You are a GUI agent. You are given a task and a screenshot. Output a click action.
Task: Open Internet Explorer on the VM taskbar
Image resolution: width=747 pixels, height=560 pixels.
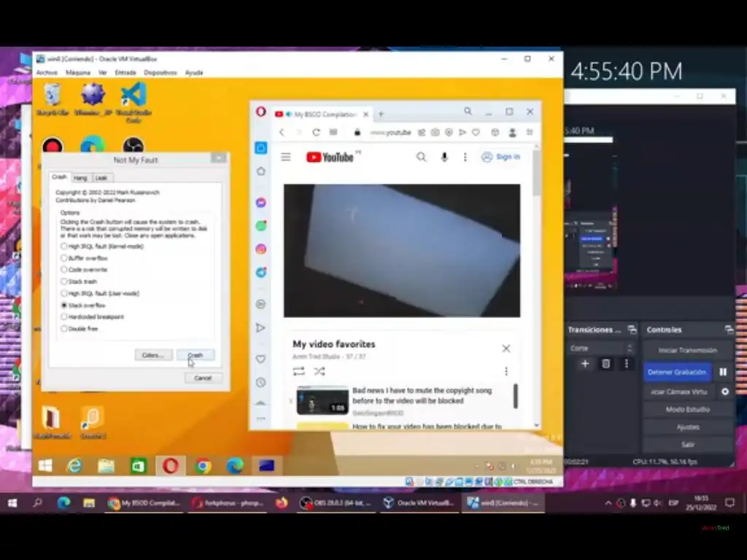[x=74, y=465]
